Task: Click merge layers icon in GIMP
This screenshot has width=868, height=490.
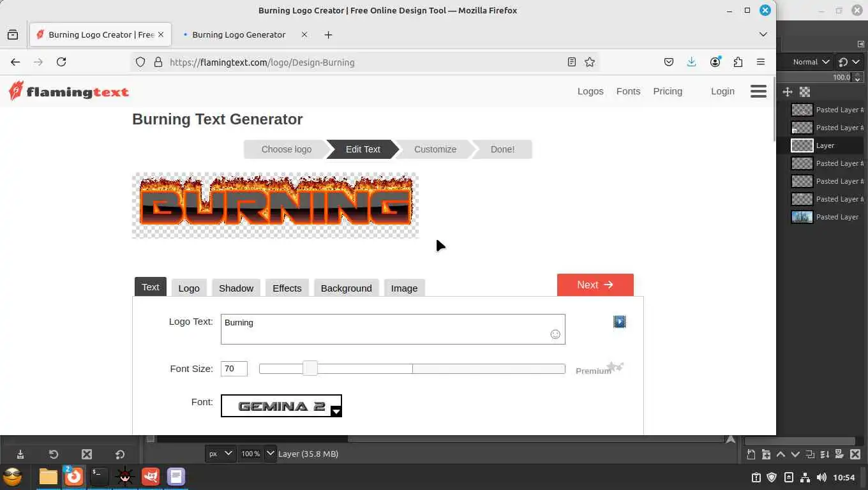Action: click(825, 454)
